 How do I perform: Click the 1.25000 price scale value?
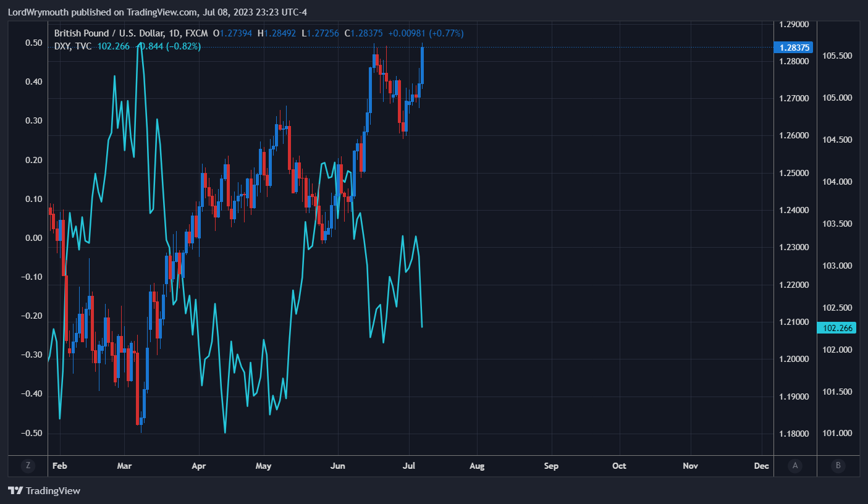click(x=794, y=173)
